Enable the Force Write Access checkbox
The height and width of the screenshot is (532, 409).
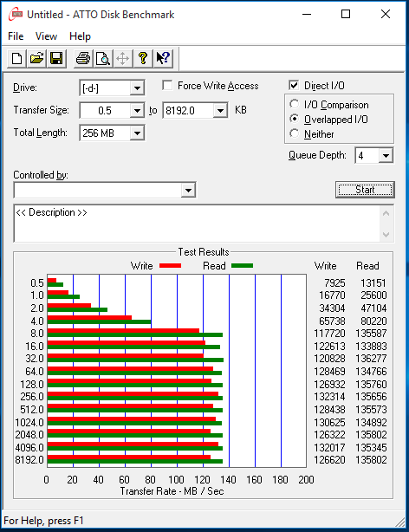click(x=167, y=86)
